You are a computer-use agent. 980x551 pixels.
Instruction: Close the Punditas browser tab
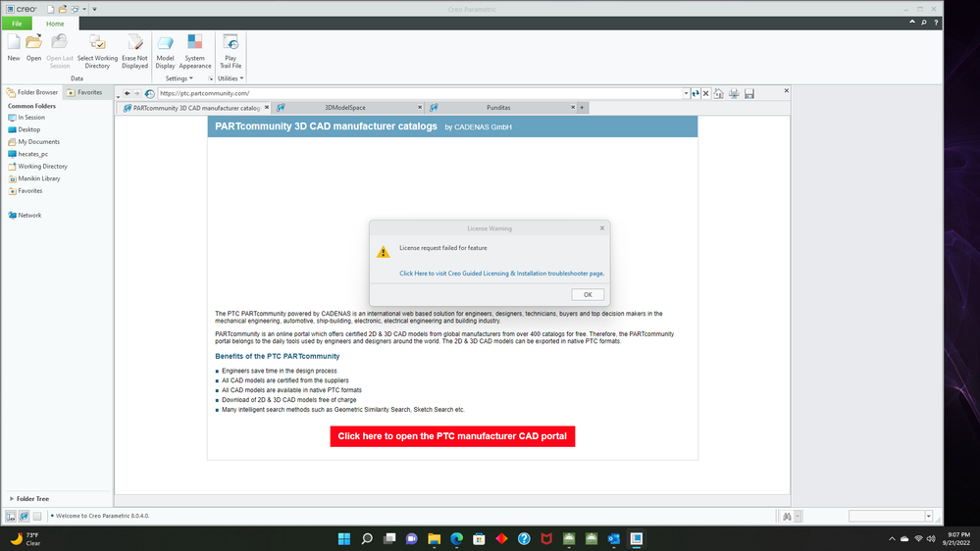(573, 108)
